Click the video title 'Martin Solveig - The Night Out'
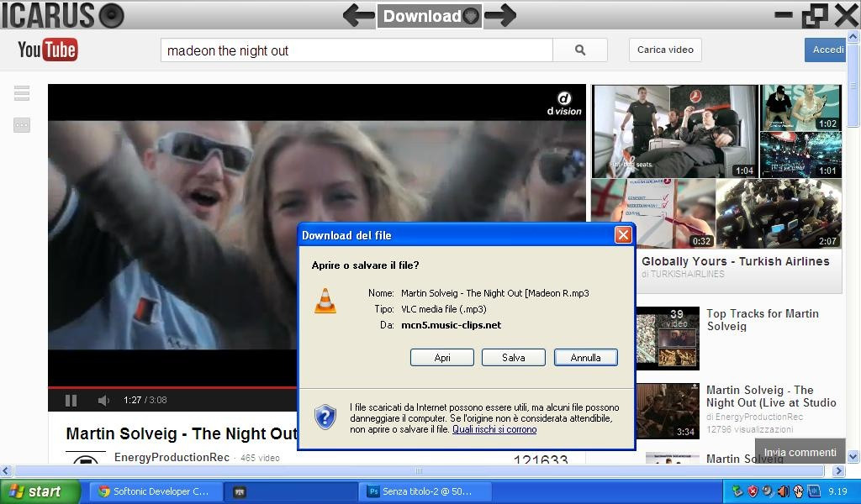Image resolution: width=861 pixels, height=504 pixels. click(182, 433)
